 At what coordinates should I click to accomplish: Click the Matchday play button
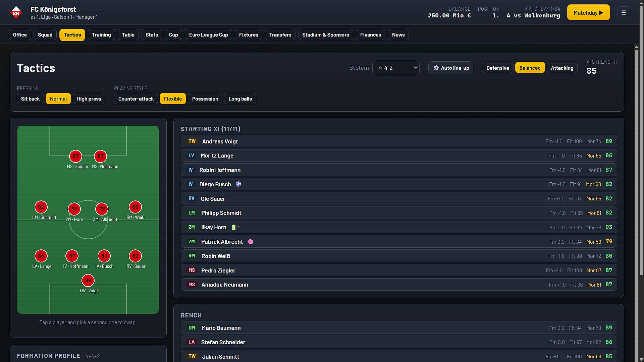(x=588, y=13)
